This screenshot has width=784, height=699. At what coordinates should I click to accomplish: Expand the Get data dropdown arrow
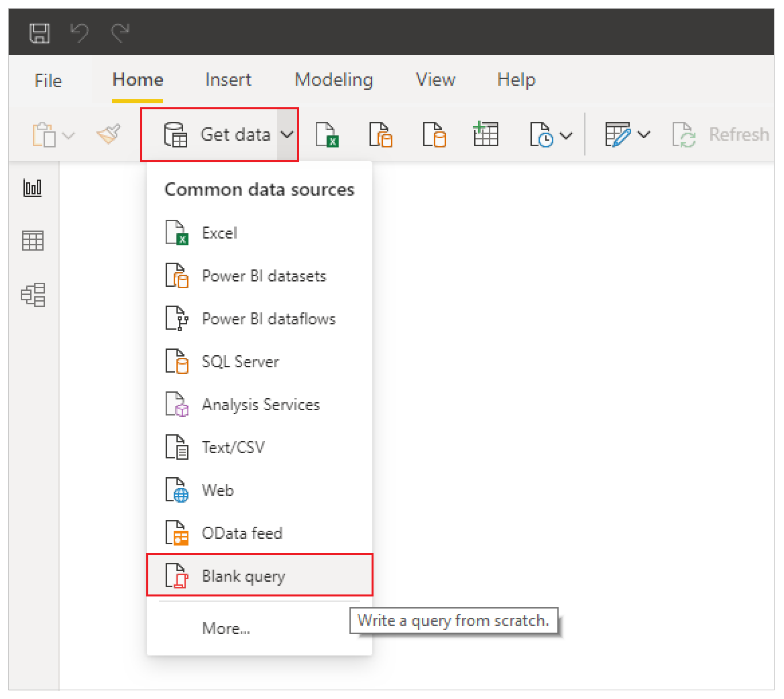[287, 135]
